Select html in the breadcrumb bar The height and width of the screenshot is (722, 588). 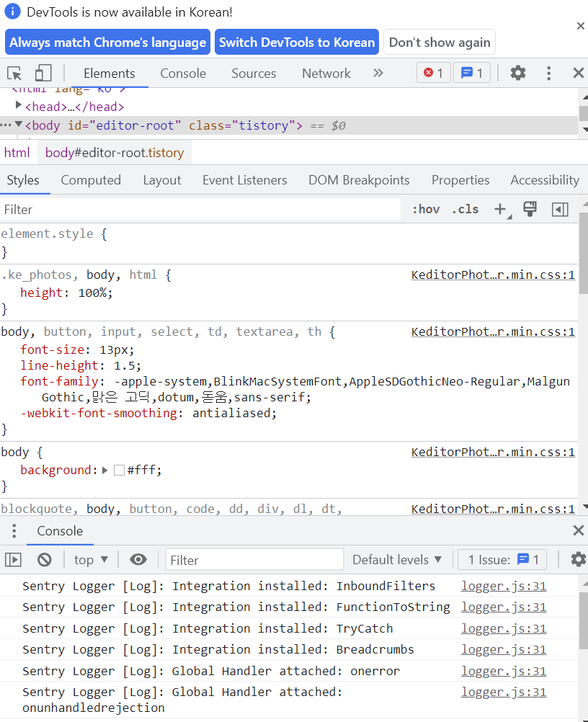17,153
